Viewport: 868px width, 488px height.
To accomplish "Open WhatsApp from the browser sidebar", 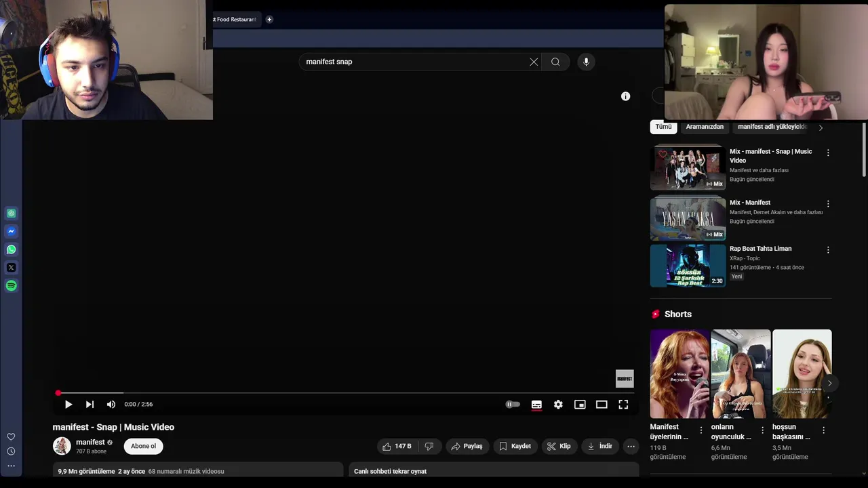I will coord(12,249).
